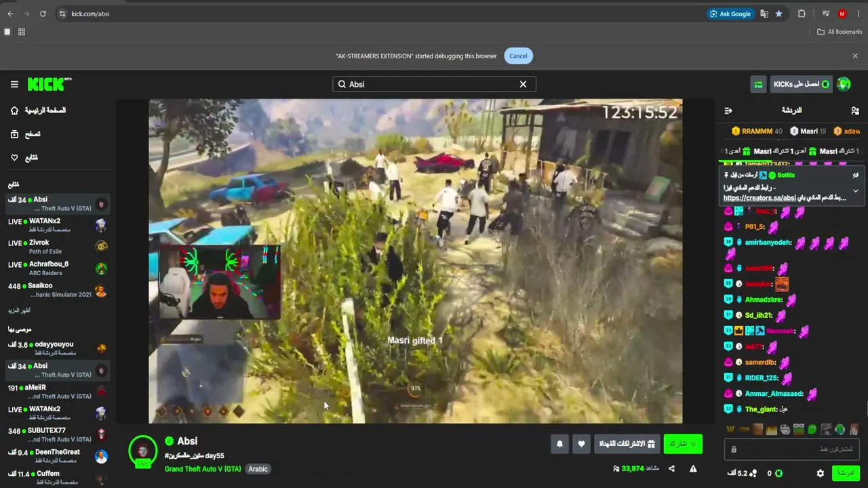Image resolution: width=868 pixels, height=488 pixels.
Task: Click the Grand Theft Auto V category link
Action: tap(203, 469)
